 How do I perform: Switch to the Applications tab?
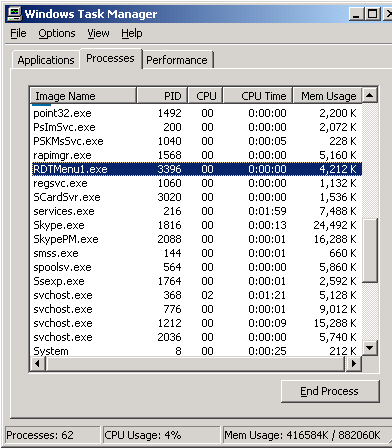[x=46, y=60]
